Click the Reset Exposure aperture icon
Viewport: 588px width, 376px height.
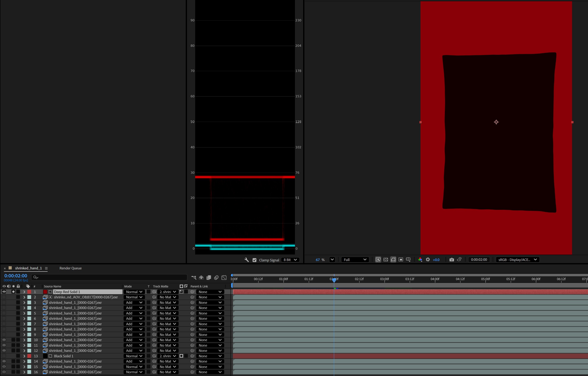point(428,260)
